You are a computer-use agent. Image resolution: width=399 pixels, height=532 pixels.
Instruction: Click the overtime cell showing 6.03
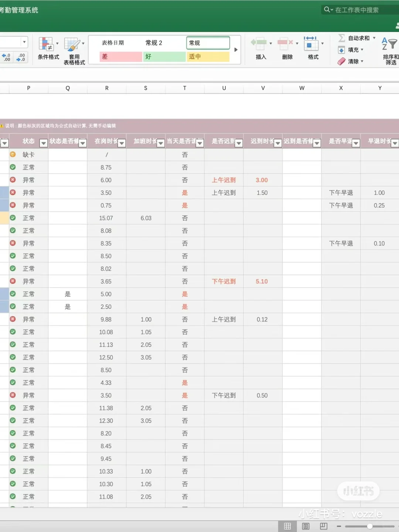[x=146, y=218]
